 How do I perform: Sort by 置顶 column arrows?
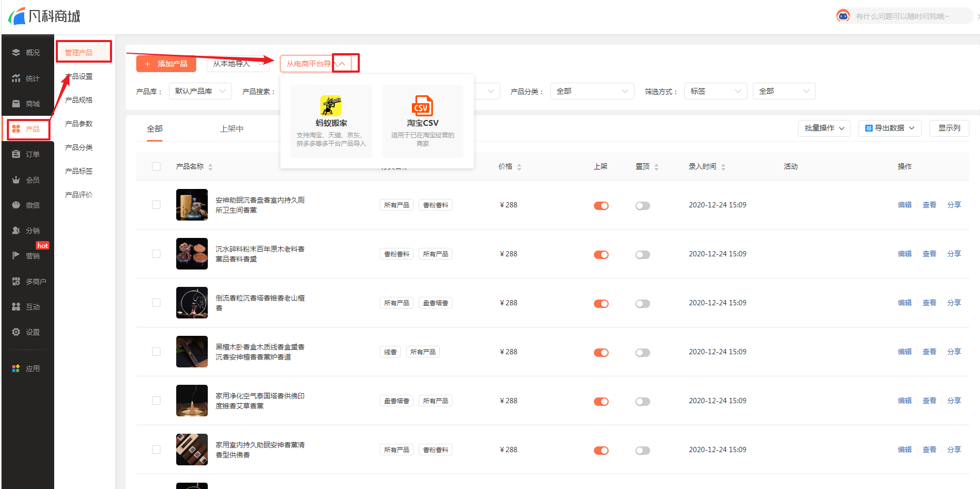tap(656, 167)
